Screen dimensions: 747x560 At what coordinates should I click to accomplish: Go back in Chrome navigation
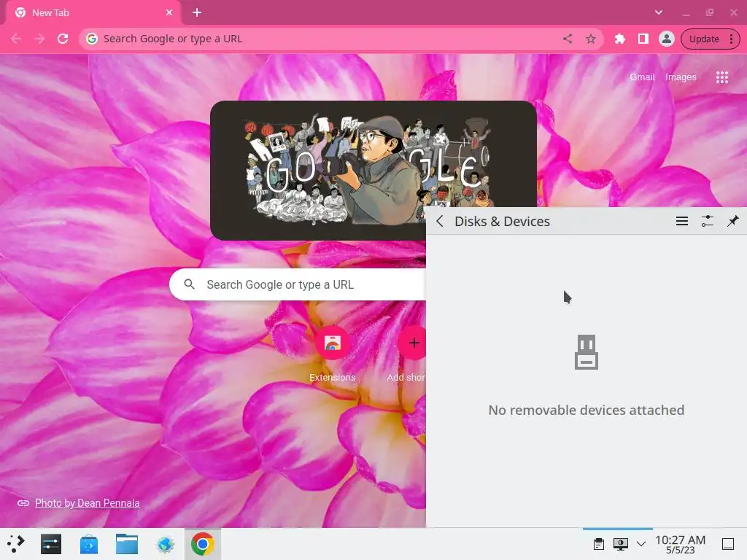point(16,39)
